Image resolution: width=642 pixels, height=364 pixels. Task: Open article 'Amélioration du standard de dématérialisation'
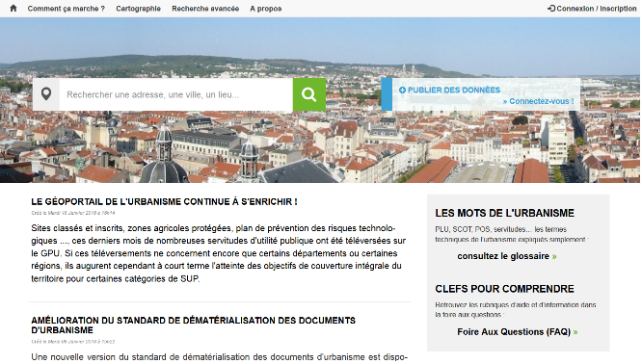pos(193,325)
